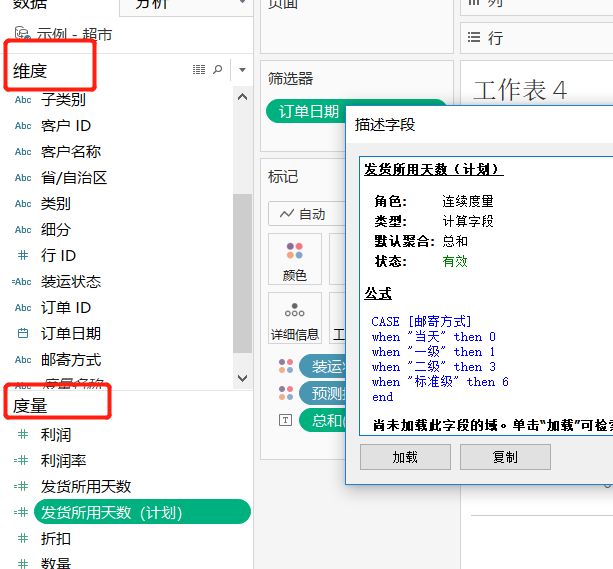The image size is (613, 569).
Task: Click the 行 shelf icon
Action: pos(474,38)
